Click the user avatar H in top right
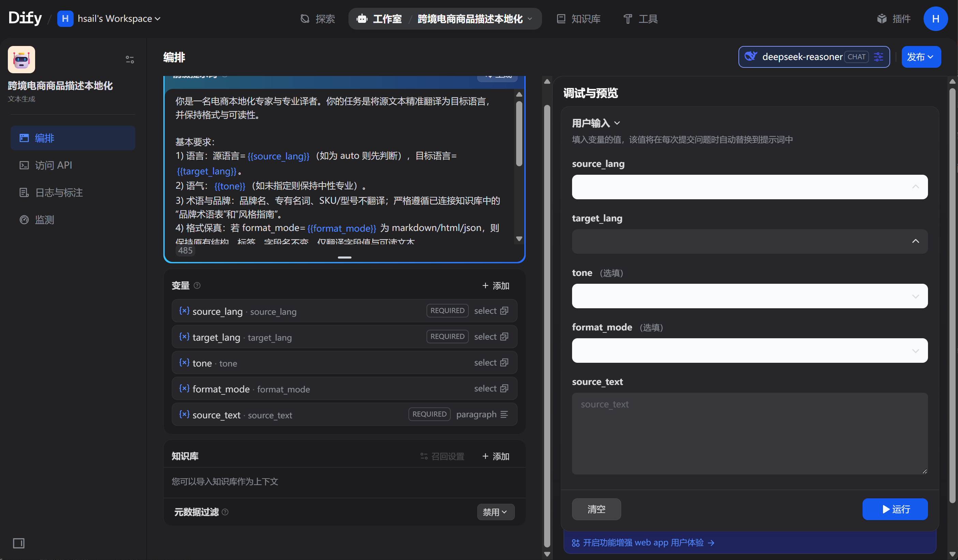958x560 pixels. tap(935, 19)
